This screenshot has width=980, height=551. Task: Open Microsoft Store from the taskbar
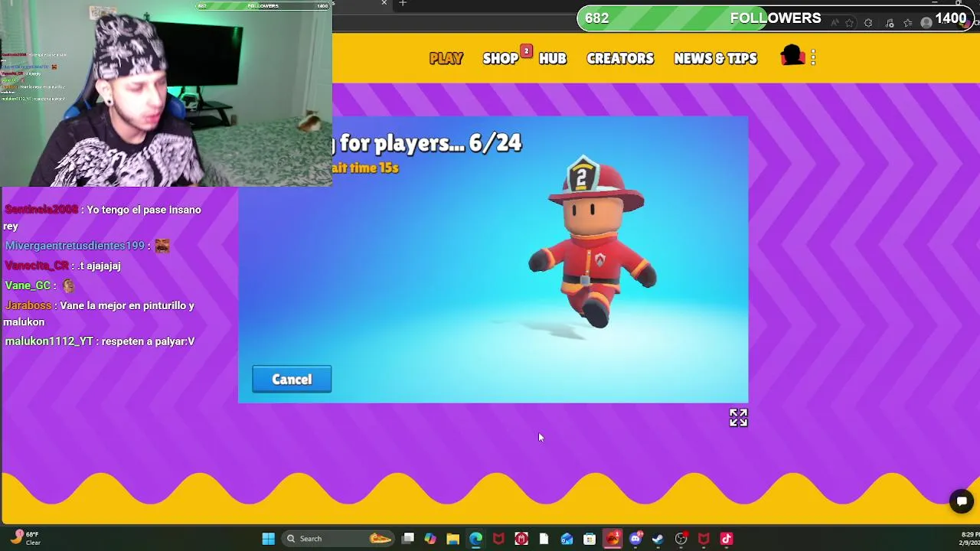(x=590, y=539)
